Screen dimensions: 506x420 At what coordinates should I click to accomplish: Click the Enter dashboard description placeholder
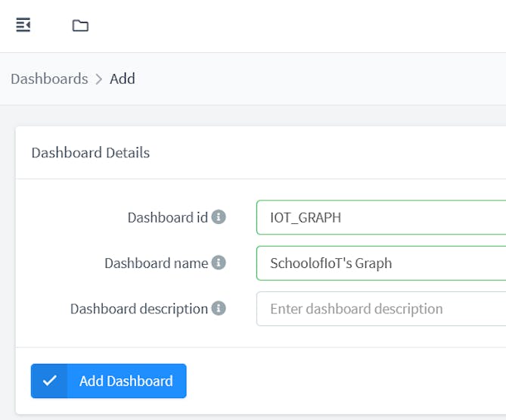click(x=356, y=309)
